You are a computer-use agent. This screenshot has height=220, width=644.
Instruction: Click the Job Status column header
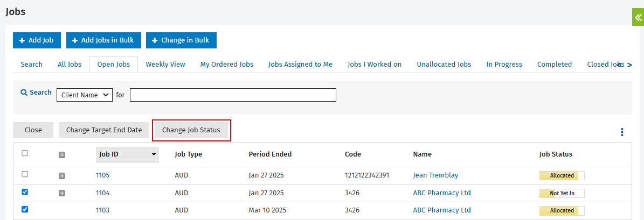(x=556, y=154)
